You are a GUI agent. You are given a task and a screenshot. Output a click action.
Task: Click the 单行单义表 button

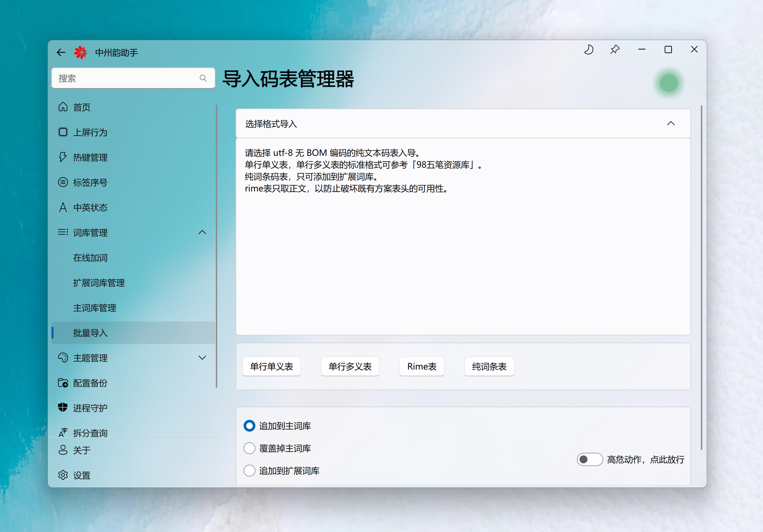coord(272,366)
